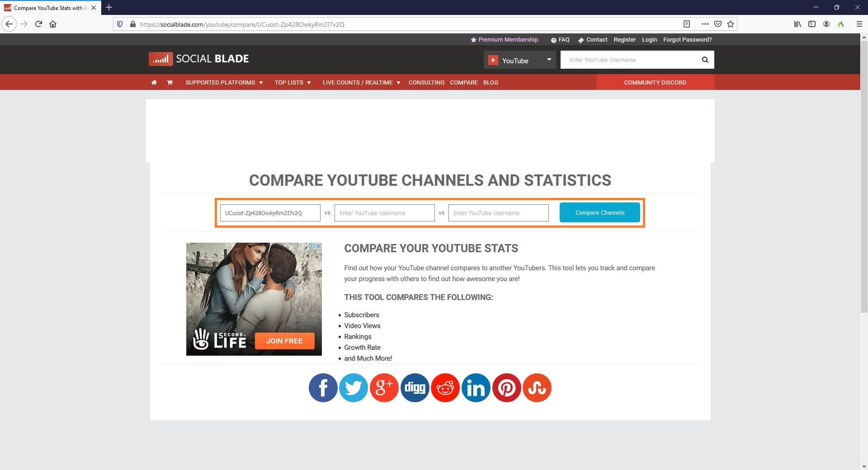
Task: Open the Library icon in Firefox toolbar
Action: pyautogui.click(x=797, y=24)
